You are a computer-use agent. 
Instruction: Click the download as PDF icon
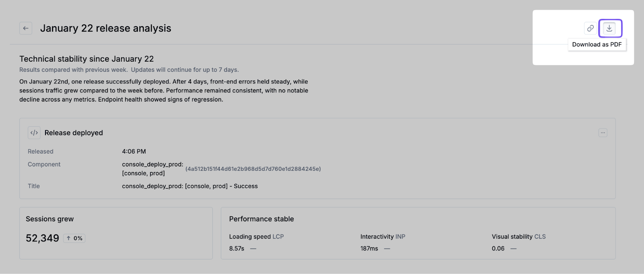609,28
